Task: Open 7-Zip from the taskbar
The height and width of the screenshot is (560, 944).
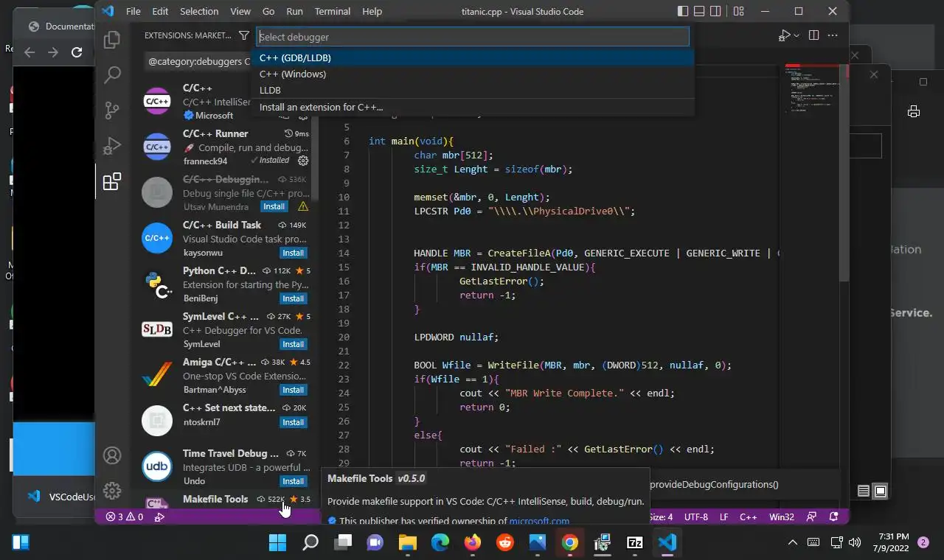Action: [634, 543]
